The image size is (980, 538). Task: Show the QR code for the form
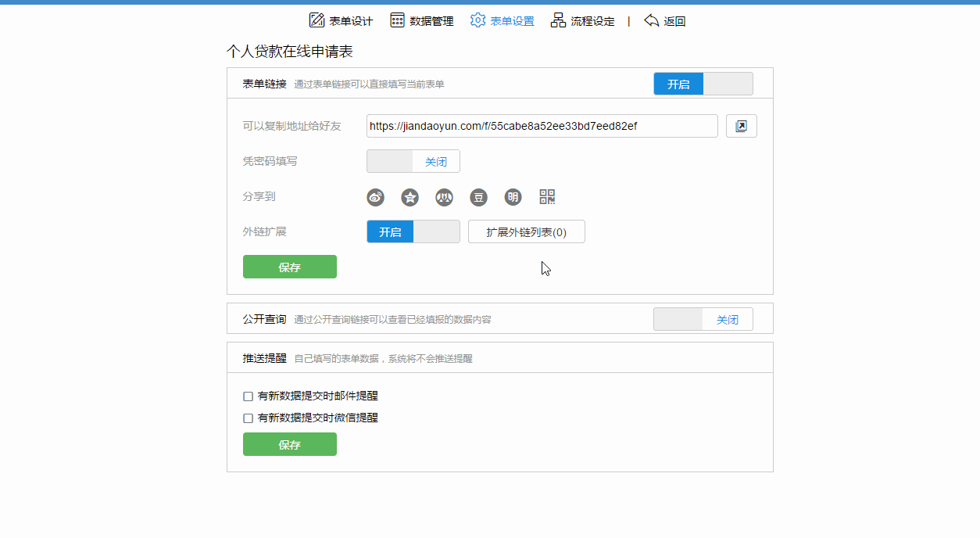click(547, 198)
